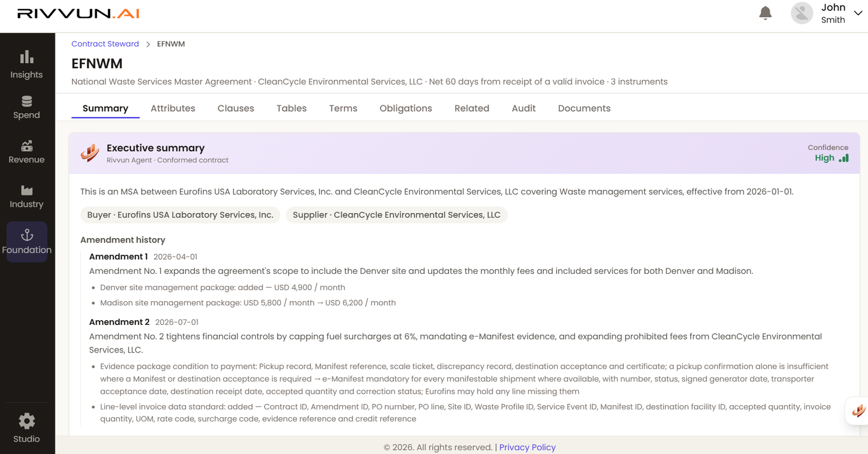Click the Line-level invoice data standard bullet

pyautogui.click(x=465, y=413)
